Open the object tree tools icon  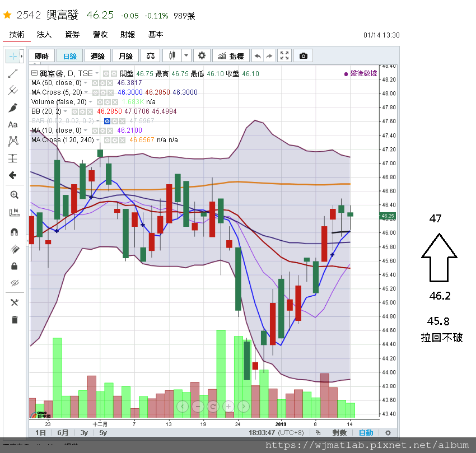tap(14, 302)
